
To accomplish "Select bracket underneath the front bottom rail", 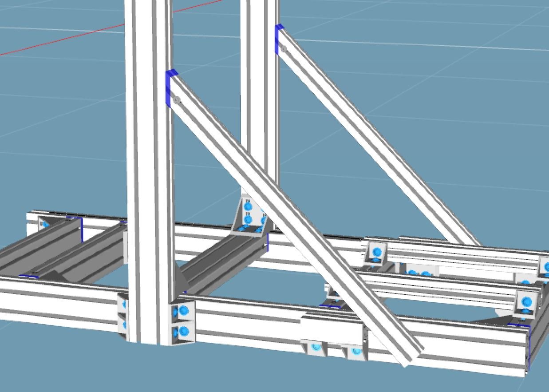I will click(316, 347).
